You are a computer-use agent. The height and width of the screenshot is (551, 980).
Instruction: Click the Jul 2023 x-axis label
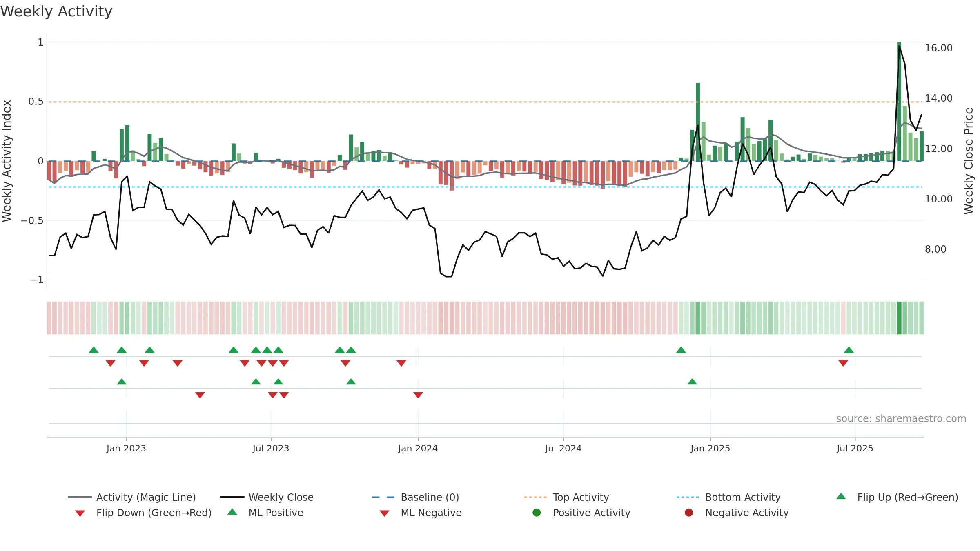pyautogui.click(x=271, y=448)
